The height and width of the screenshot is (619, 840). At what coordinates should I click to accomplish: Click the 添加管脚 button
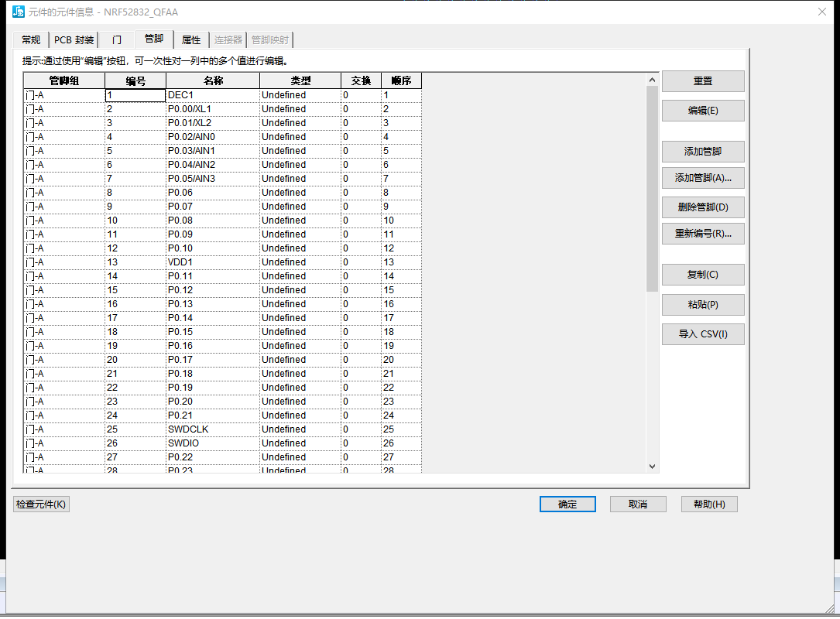click(703, 152)
